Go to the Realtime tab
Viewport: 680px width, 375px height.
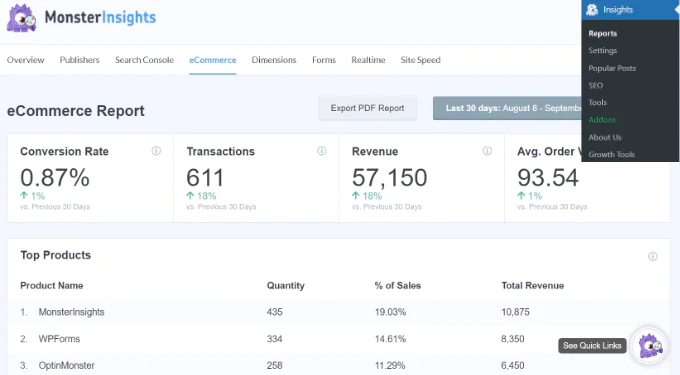(x=368, y=60)
